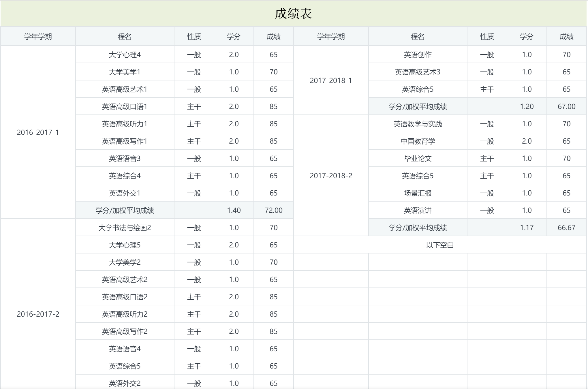Select the 场景汇报 course cell
588x389 pixels.
coord(418,193)
